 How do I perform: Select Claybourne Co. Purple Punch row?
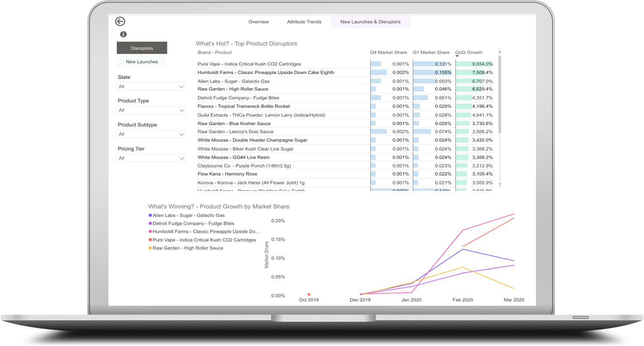345,166
